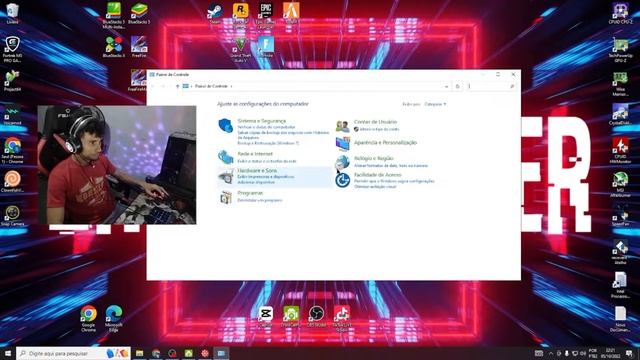
Task: Show hidden system tray icons chevron
Action: point(551,353)
